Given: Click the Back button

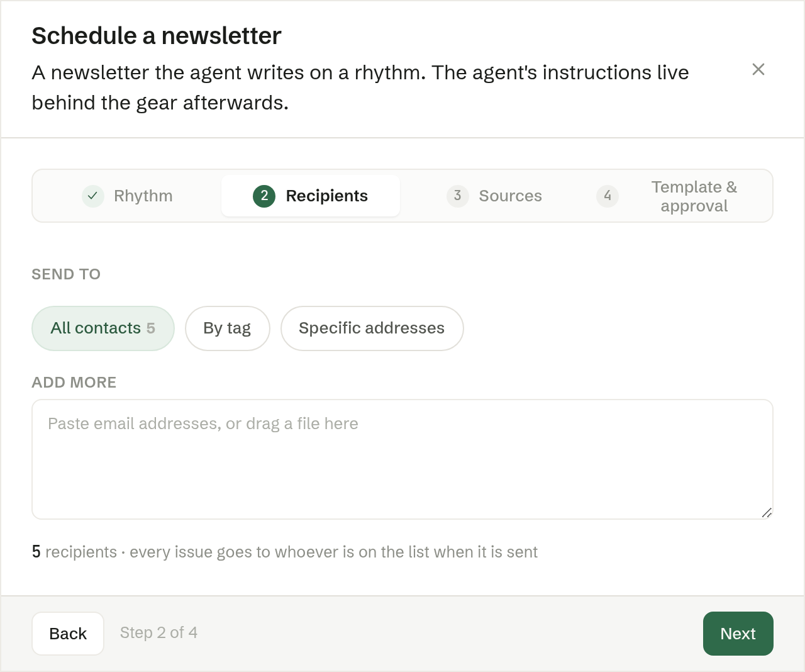Looking at the screenshot, I should tap(68, 634).
